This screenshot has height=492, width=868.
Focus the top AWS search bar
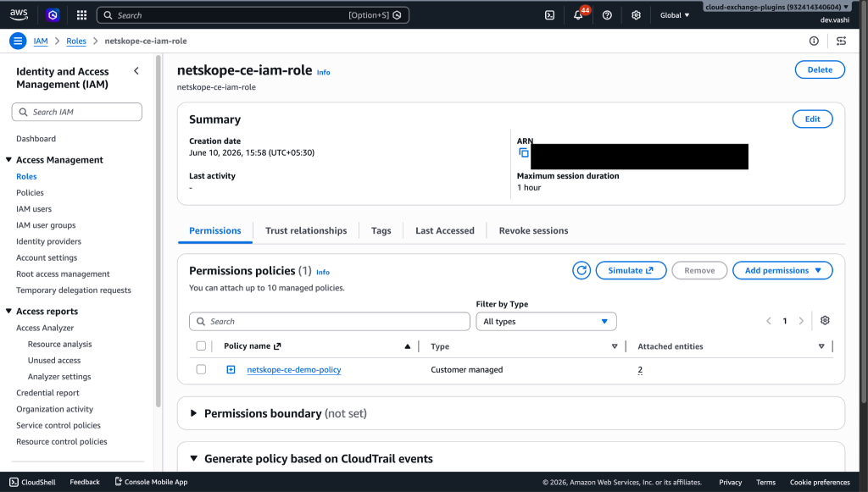253,15
